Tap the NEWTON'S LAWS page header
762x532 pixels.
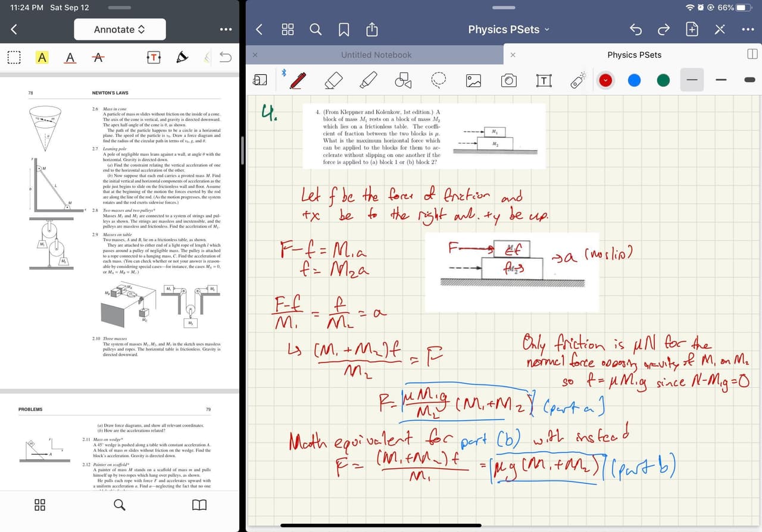pos(110,93)
